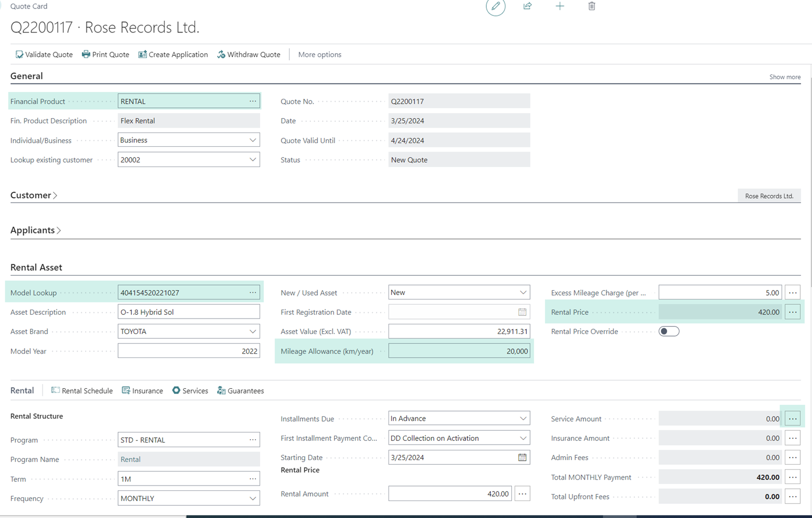Open the Guarantees tab
The image size is (812, 518).
tap(241, 390)
